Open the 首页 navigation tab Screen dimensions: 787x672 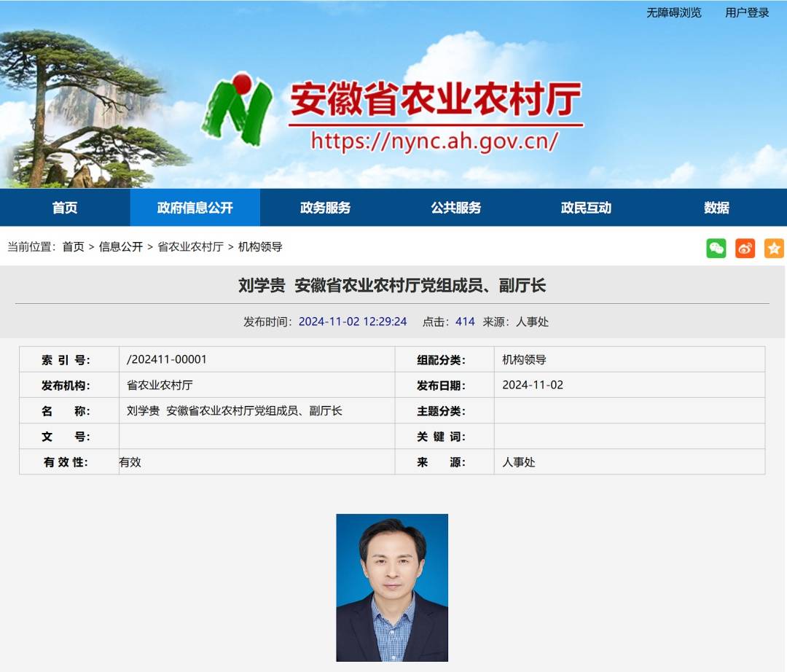[x=64, y=207]
